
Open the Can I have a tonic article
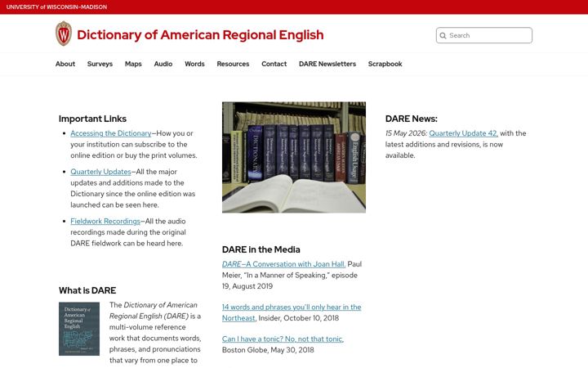(283, 339)
